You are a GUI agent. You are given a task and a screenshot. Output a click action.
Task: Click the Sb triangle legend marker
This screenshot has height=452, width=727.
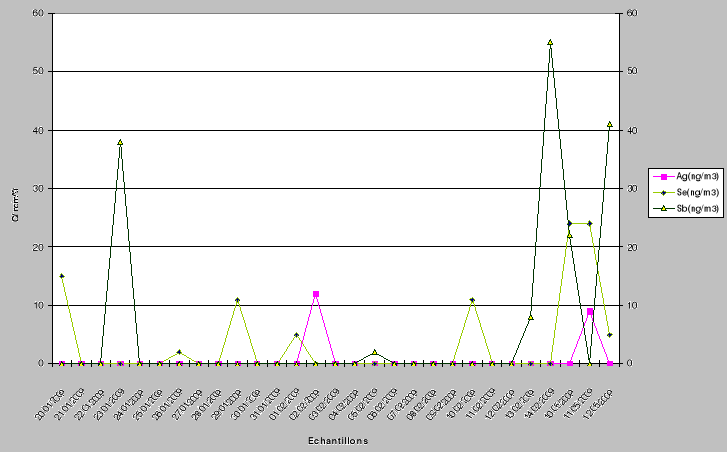coord(663,209)
